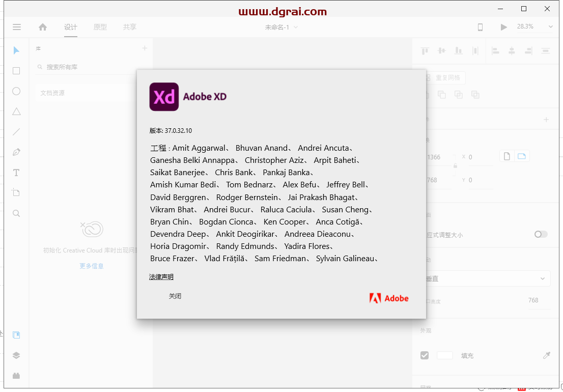Toggle responsive resize switch

541,234
